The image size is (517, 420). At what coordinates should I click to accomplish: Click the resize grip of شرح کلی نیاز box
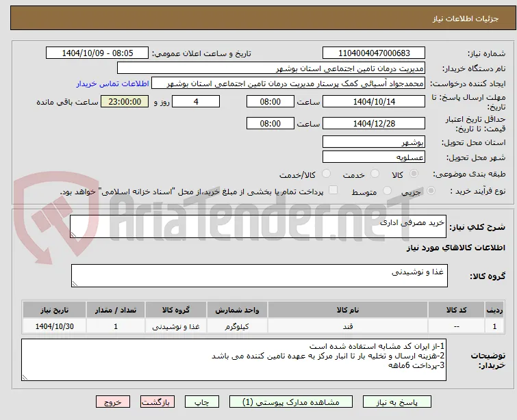[73, 235]
